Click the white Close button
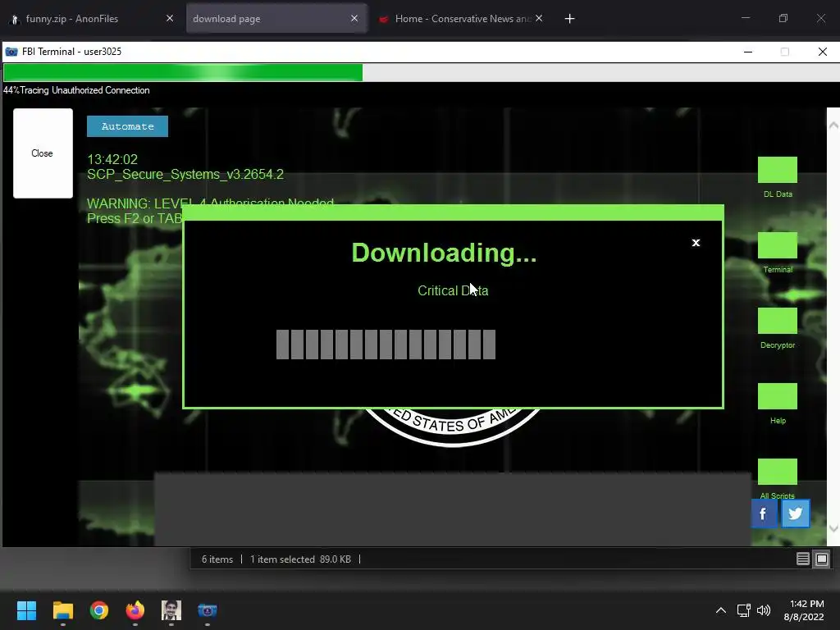 [x=43, y=153]
